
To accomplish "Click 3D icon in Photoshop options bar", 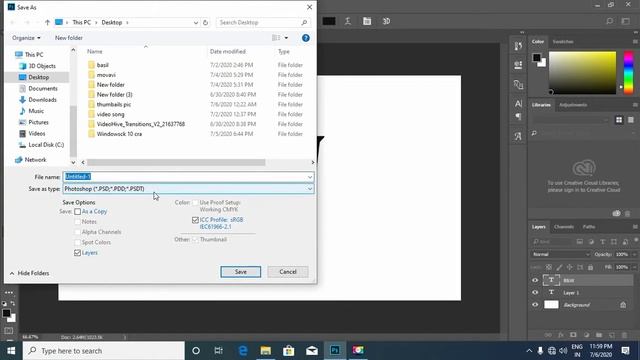I will pos(386,21).
